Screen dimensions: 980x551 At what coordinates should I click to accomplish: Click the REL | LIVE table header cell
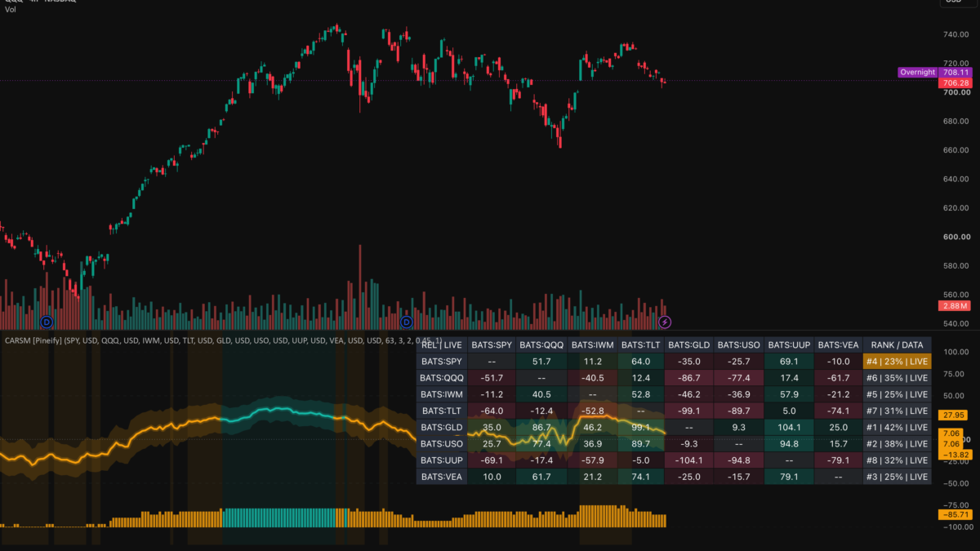point(442,345)
